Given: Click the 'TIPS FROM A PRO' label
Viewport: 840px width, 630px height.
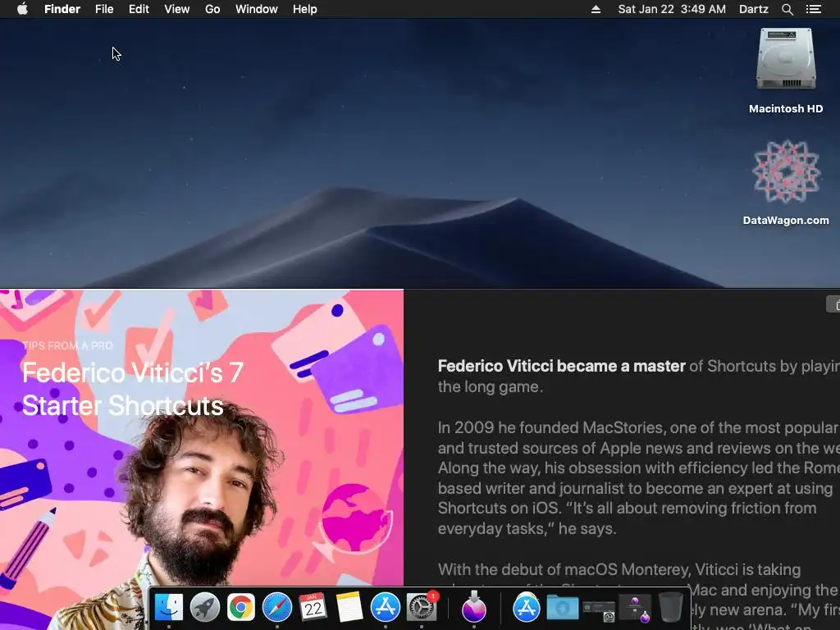Looking at the screenshot, I should click(x=68, y=345).
